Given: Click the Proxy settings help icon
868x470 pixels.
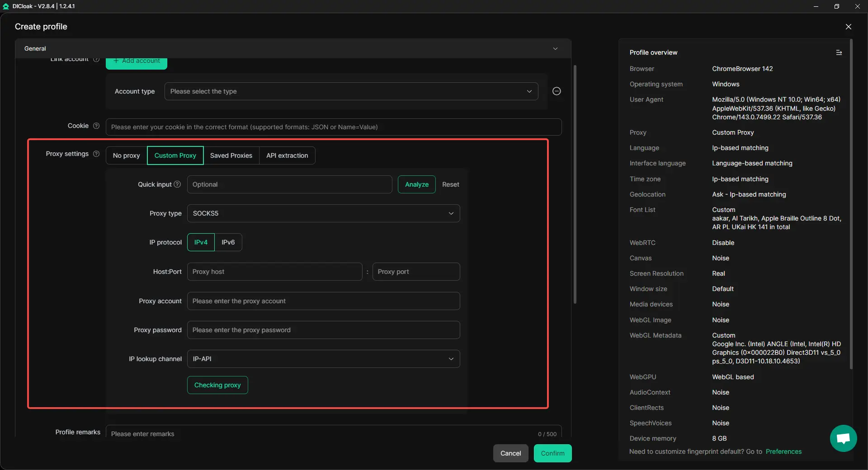Looking at the screenshot, I should 96,154.
